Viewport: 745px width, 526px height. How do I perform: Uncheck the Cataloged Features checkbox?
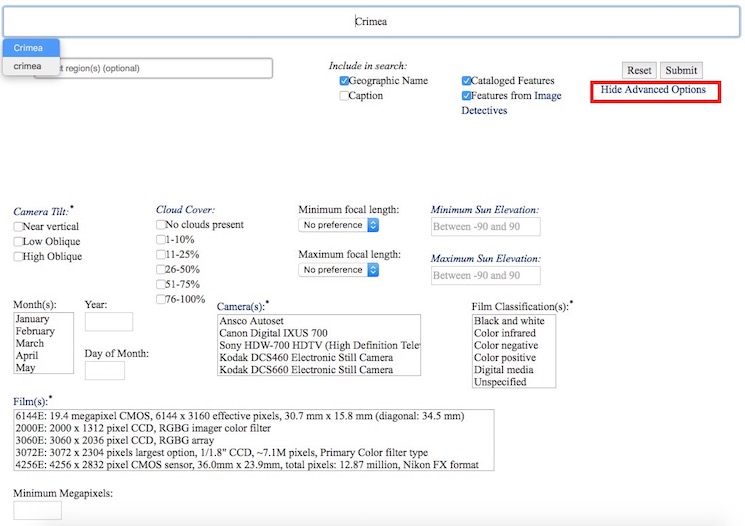click(467, 81)
